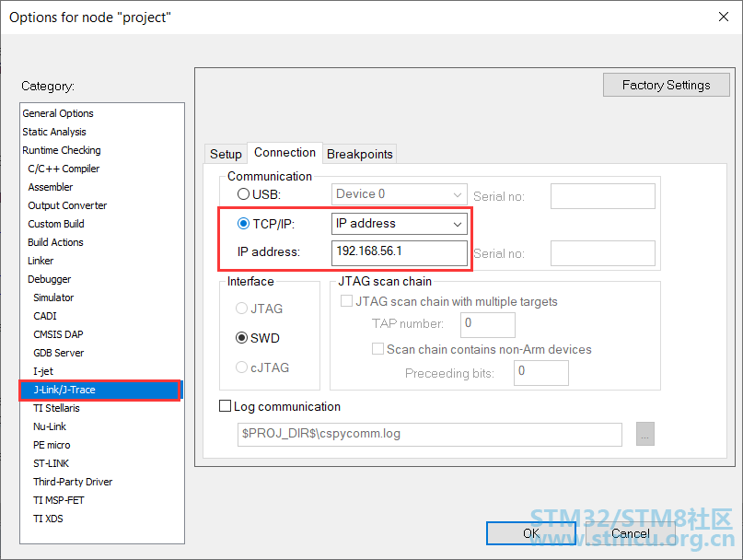Select the USB communication radio button
This screenshot has height=560, width=743.
point(244,194)
